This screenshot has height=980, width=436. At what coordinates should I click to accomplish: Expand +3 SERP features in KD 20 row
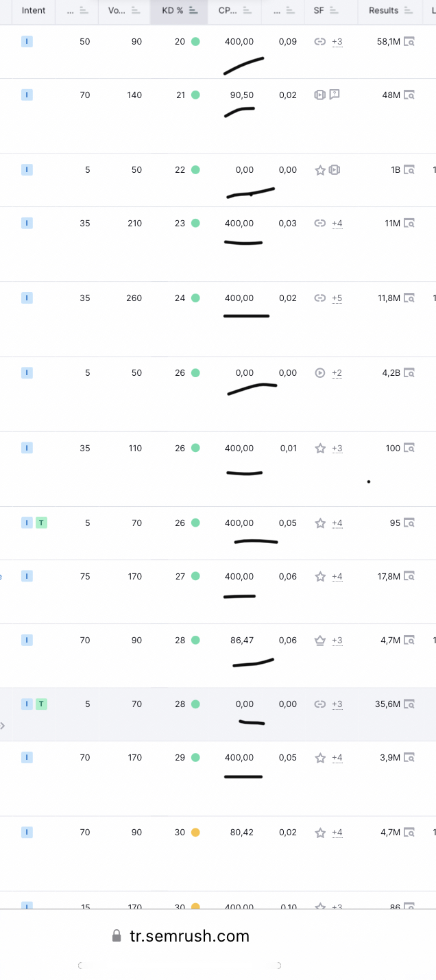[x=337, y=42]
